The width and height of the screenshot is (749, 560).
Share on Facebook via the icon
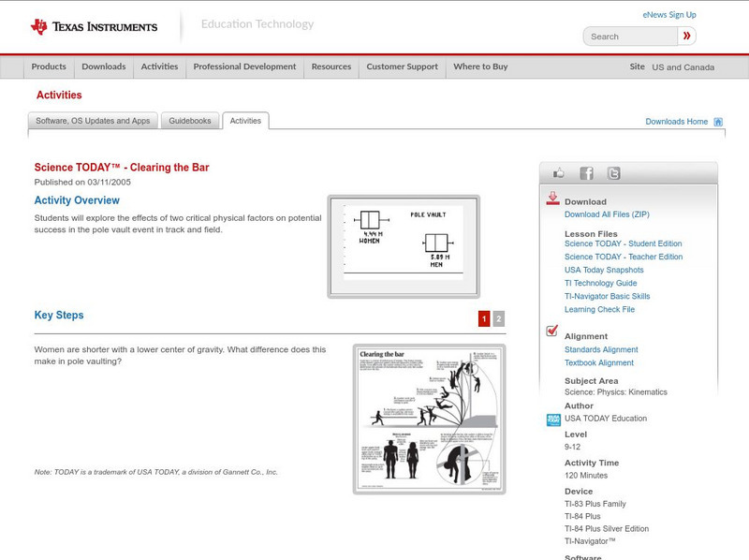pyautogui.click(x=586, y=173)
